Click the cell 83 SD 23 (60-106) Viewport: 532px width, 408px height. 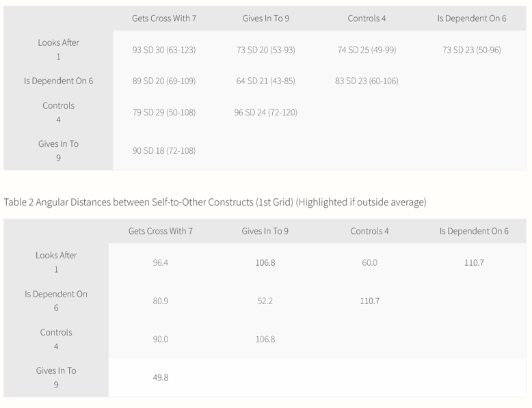[367, 81]
